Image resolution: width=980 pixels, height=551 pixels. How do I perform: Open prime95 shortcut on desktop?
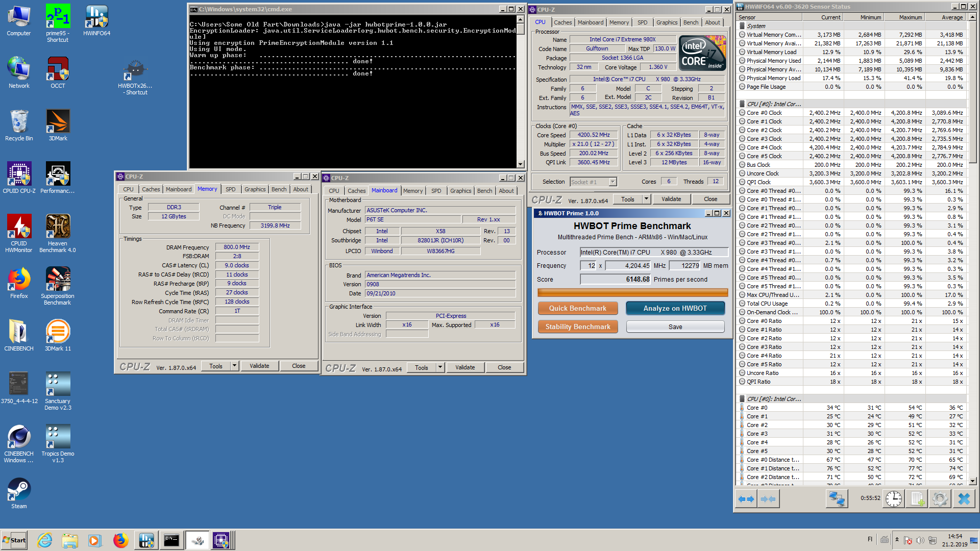click(58, 23)
